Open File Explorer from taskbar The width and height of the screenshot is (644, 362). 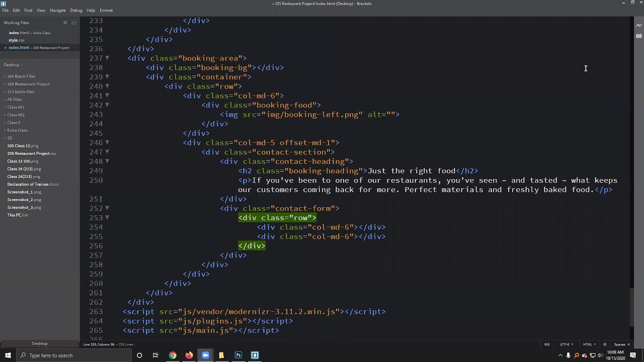tap(221, 355)
